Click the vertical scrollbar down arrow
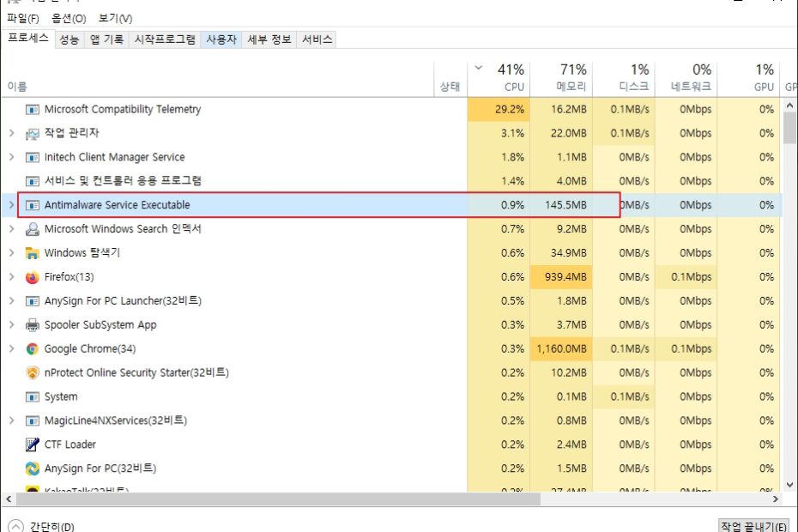Image resolution: width=798 pixels, height=532 pixels. (x=789, y=485)
